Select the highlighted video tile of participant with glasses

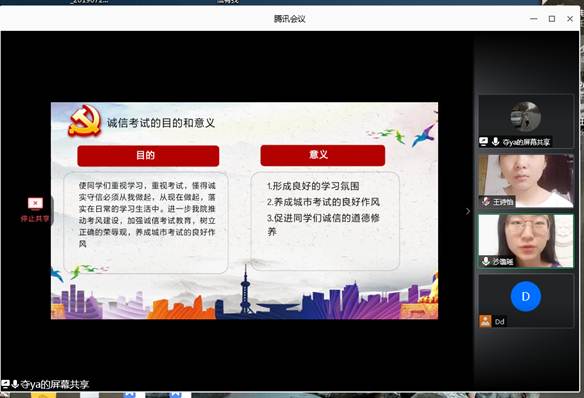click(x=526, y=241)
